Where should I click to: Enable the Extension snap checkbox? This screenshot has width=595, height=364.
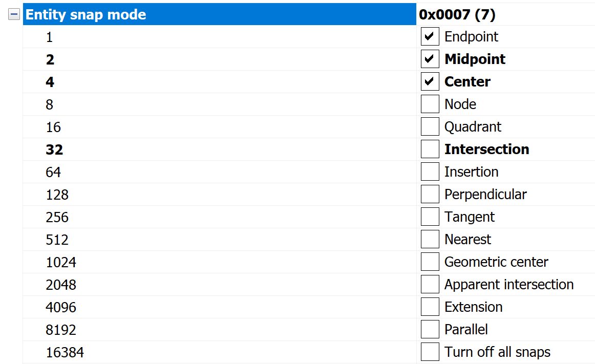(430, 307)
